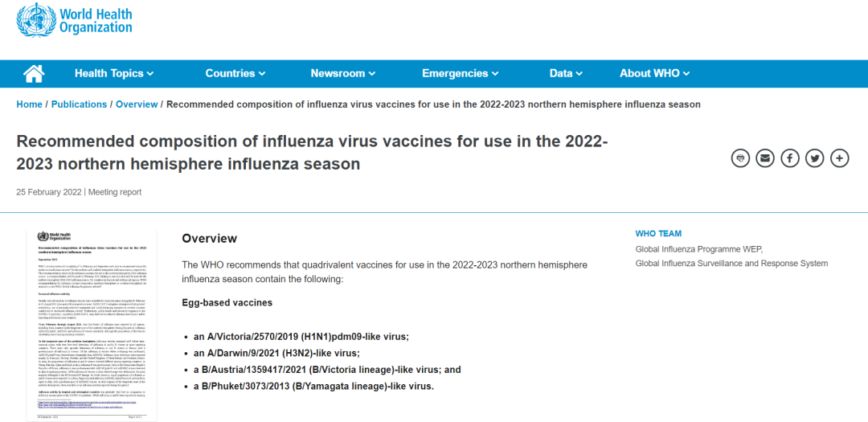Expand the Health Topics menu

tap(114, 73)
